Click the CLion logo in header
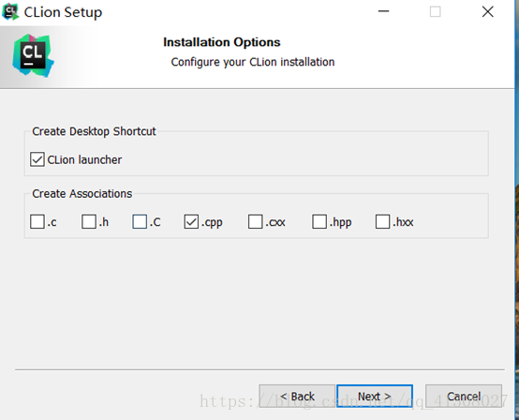The height and width of the screenshot is (420, 519). coord(33,55)
